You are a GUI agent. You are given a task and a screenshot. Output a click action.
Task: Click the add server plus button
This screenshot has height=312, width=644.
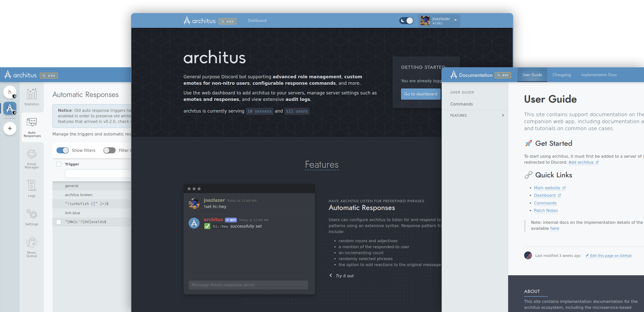(x=10, y=128)
